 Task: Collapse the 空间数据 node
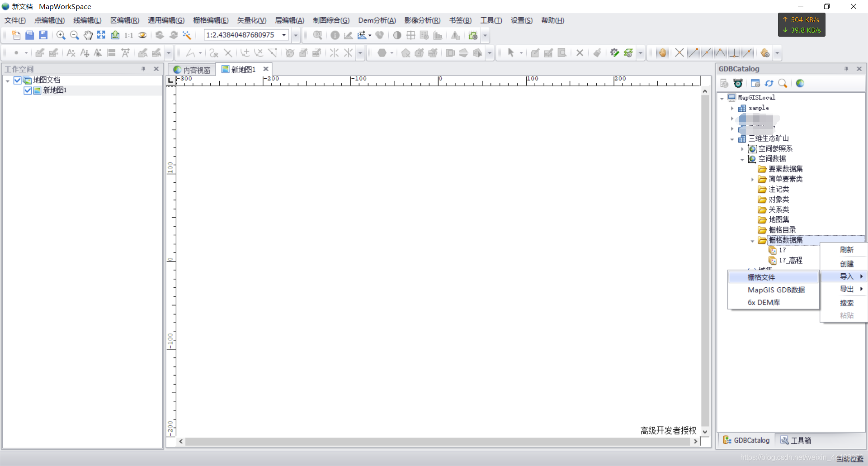pyautogui.click(x=742, y=159)
